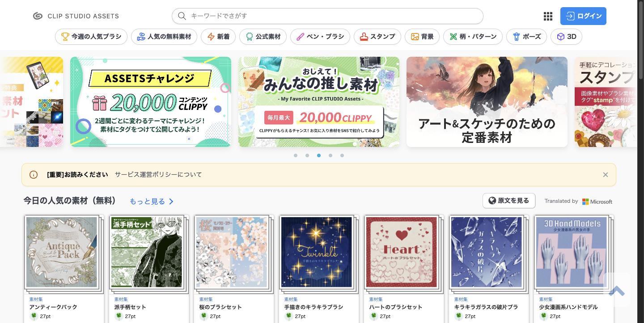Click the chevron next to もっと見る
Image resolution: width=644 pixels, height=323 pixels.
(171, 201)
